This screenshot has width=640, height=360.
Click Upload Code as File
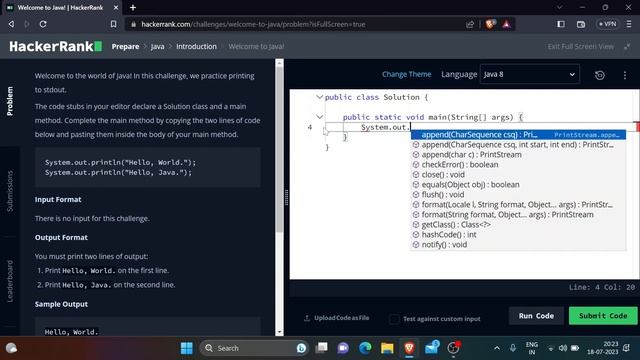tap(337, 318)
